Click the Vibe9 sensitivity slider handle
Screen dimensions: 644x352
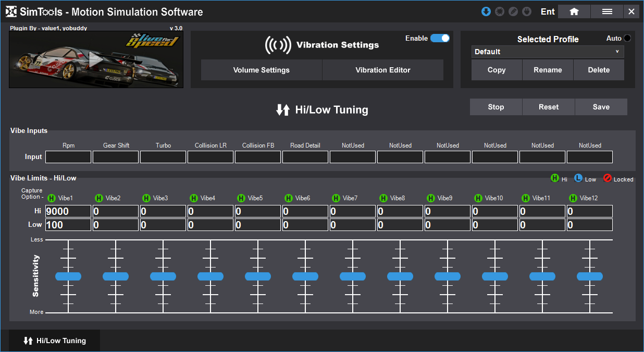tap(448, 276)
